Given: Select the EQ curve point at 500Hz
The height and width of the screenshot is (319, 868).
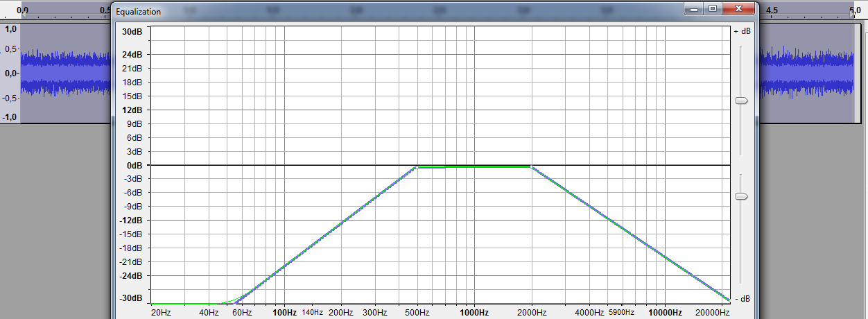Looking at the screenshot, I should click(x=416, y=166).
